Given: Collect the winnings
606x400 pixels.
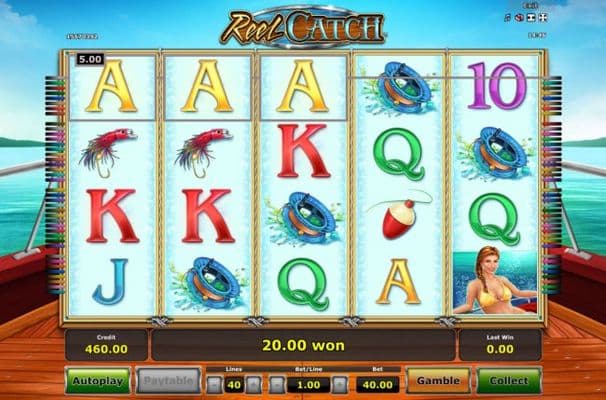Looking at the screenshot, I should [509, 381].
